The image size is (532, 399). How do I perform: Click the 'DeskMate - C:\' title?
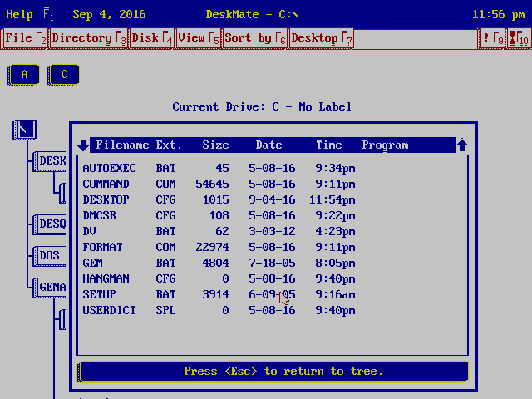click(x=252, y=15)
